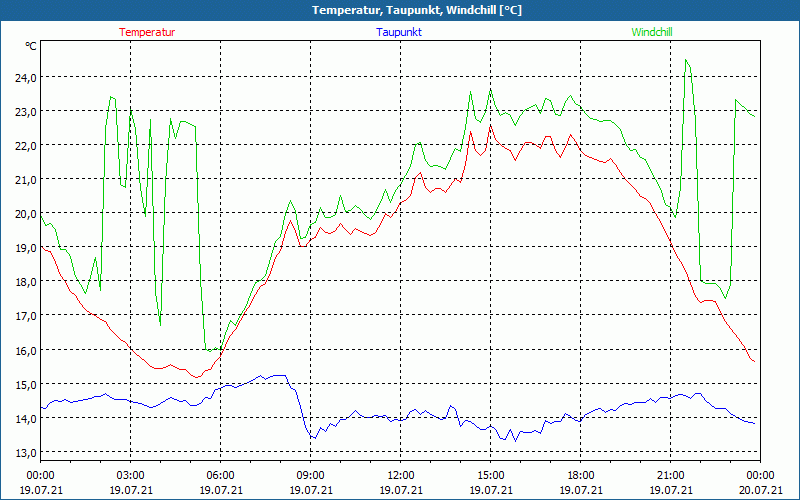The height and width of the screenshot is (500, 800).
Task: Click the 15:00 time axis label
Action: 491,476
